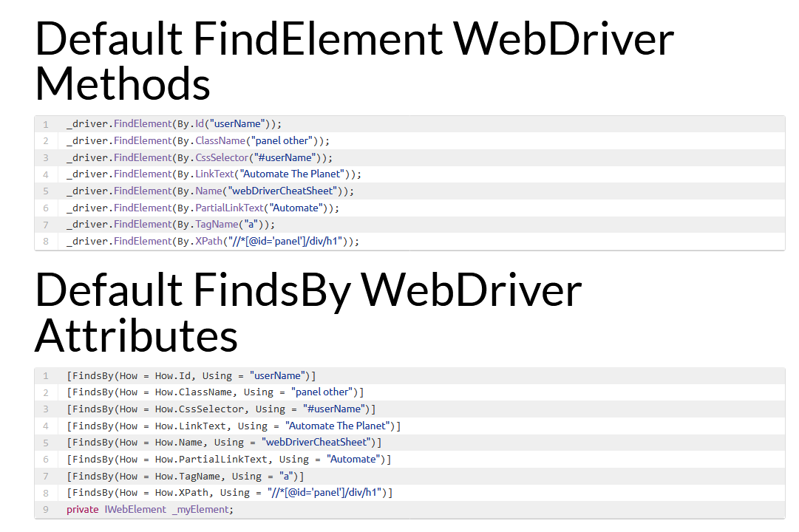Select the By.Name("webDriverCheatSheet") line
Screen dimensions: 799x532
(210, 191)
